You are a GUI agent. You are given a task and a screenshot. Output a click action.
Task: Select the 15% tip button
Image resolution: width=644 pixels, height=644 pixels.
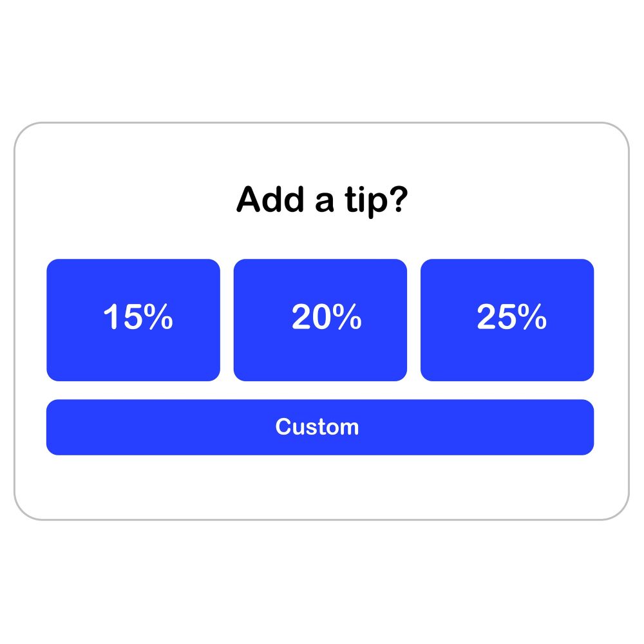[133, 320]
